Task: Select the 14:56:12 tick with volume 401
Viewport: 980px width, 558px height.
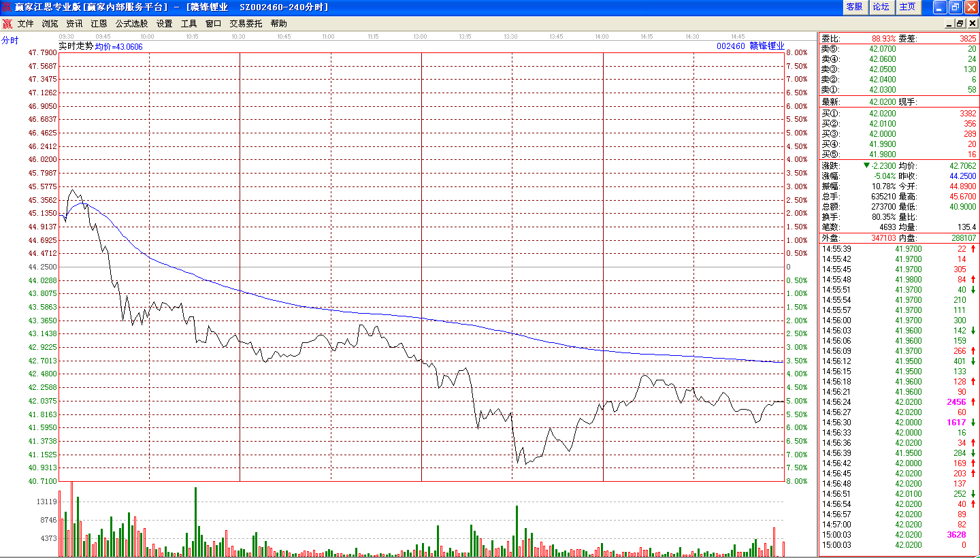Action: click(898, 361)
